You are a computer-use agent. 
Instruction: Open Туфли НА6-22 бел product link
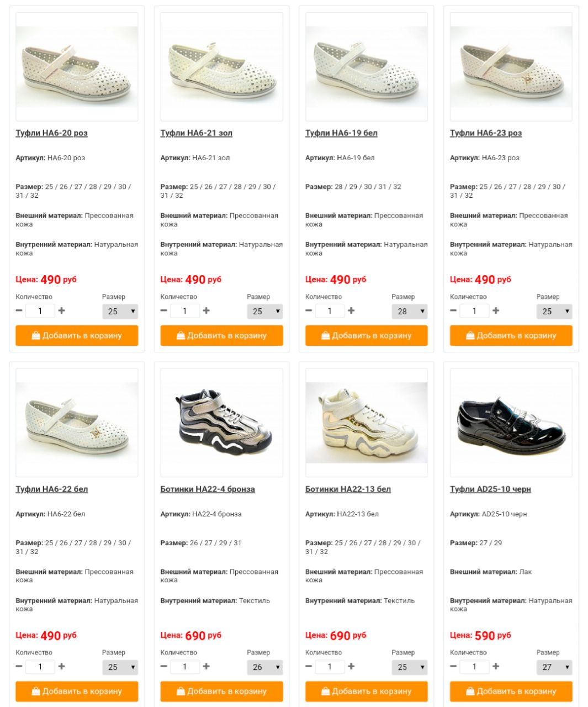(52, 489)
